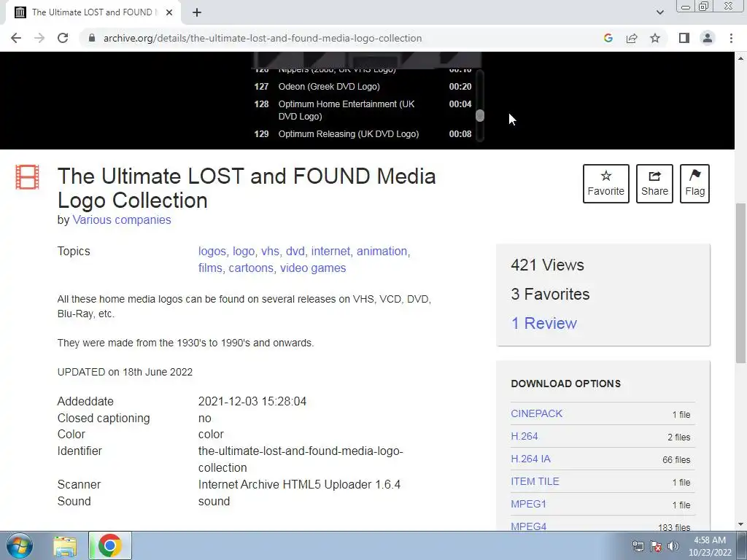Open Windows Explorer from the taskbar

pos(65,545)
